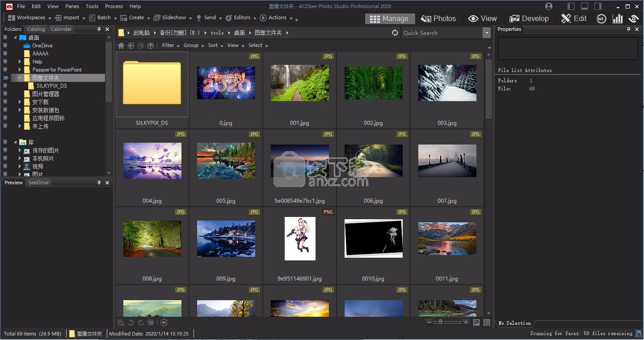Open the ACDSee 365 mode icon

(x=601, y=18)
